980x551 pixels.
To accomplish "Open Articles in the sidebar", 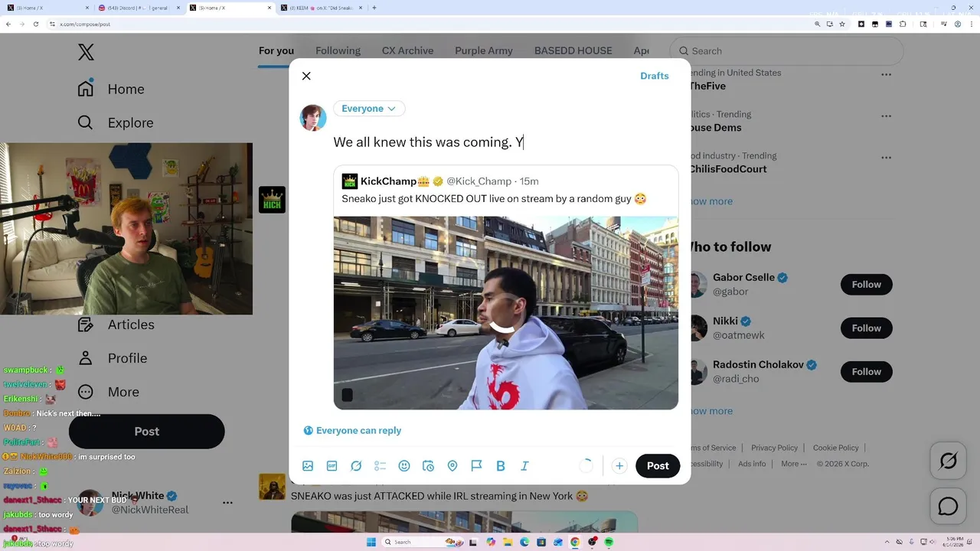I will pos(116,324).
